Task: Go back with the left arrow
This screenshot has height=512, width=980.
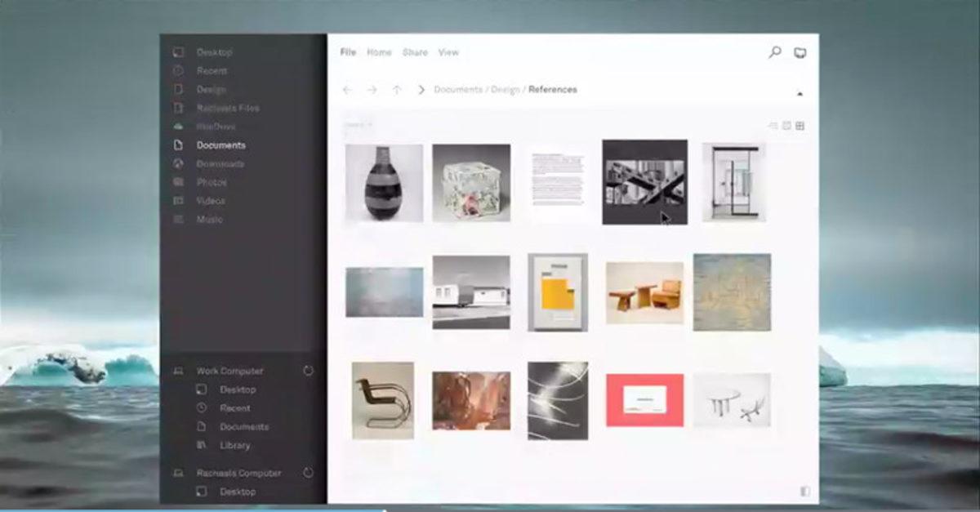Action: coord(347,90)
